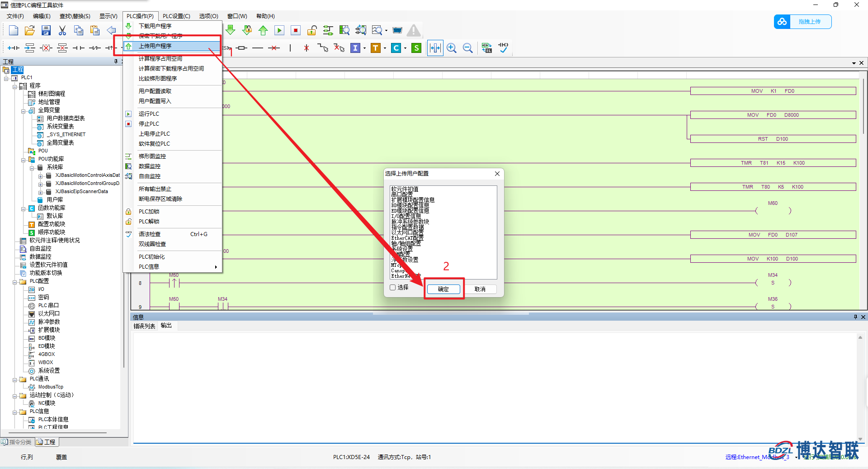
Task: Select 上传用户程序 in PLC操作 menu
Action: tap(173, 46)
